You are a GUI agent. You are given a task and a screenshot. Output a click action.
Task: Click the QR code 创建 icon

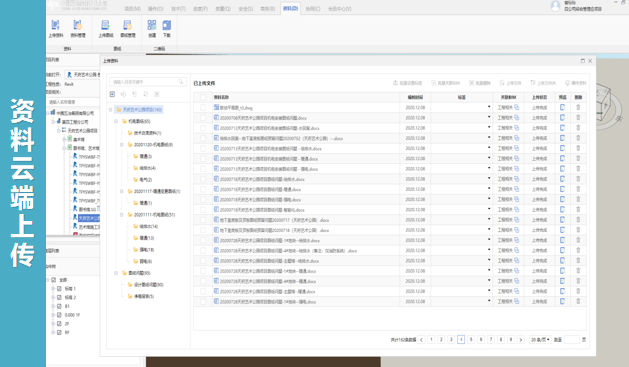coord(152,28)
